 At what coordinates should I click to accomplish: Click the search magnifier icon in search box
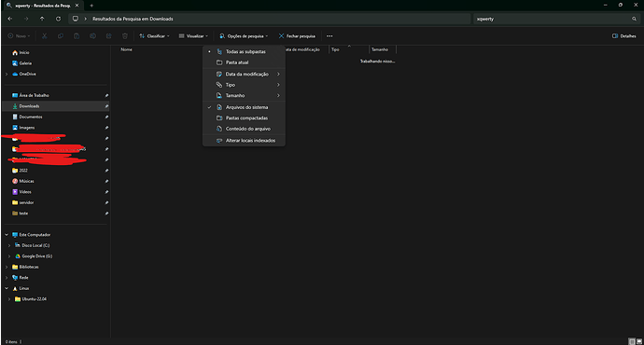634,19
